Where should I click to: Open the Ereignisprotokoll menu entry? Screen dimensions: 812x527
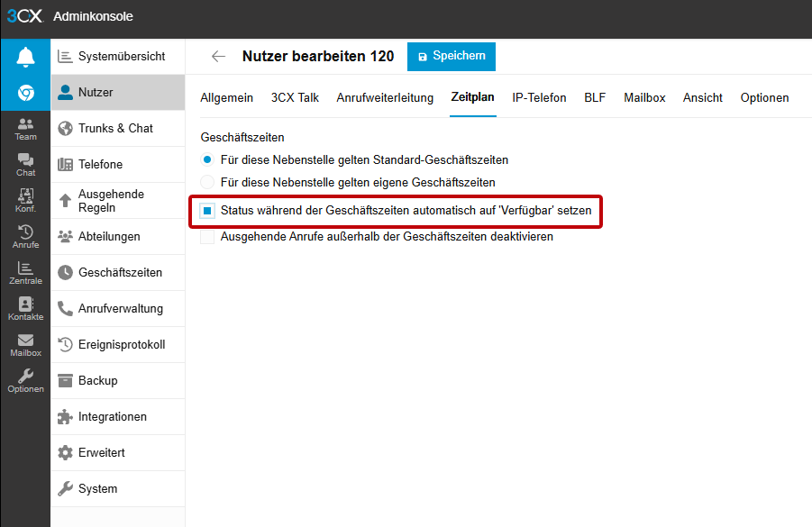pos(121,345)
